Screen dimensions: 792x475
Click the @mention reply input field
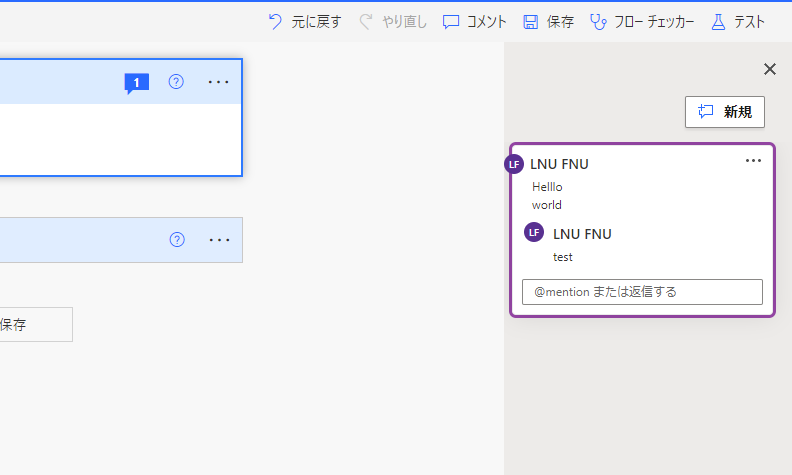point(642,292)
